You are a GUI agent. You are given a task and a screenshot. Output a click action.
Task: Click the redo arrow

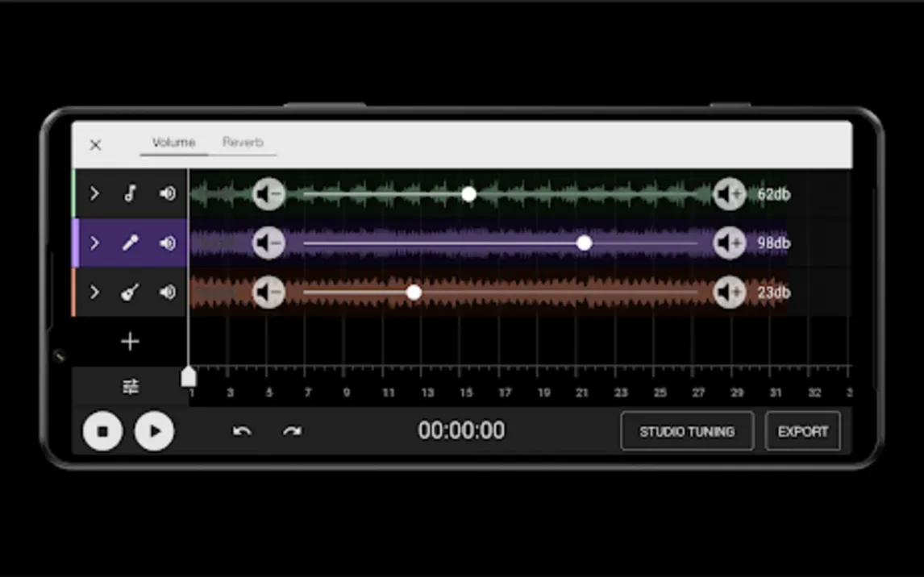(292, 431)
